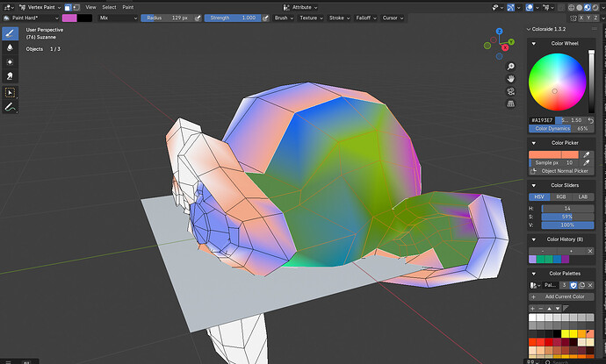The image size is (606, 364).
Task: Clear the Color History with X
Action: (x=590, y=251)
